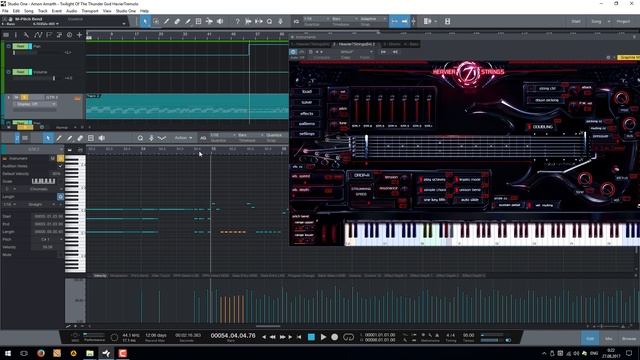Image resolution: width=640 pixels, height=360 pixels.
Task: Open the Action dropdown in the editor
Action: coord(183,138)
